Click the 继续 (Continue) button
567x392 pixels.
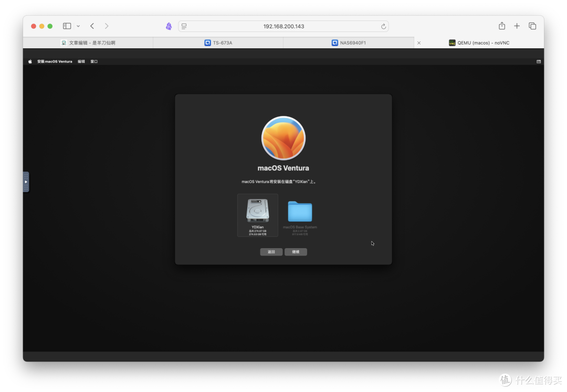click(296, 252)
